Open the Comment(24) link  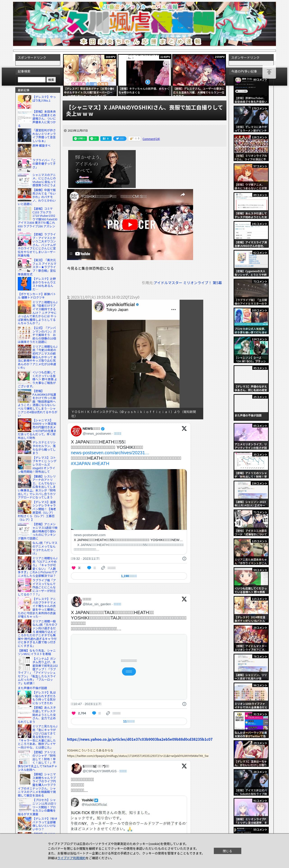pos(151,139)
